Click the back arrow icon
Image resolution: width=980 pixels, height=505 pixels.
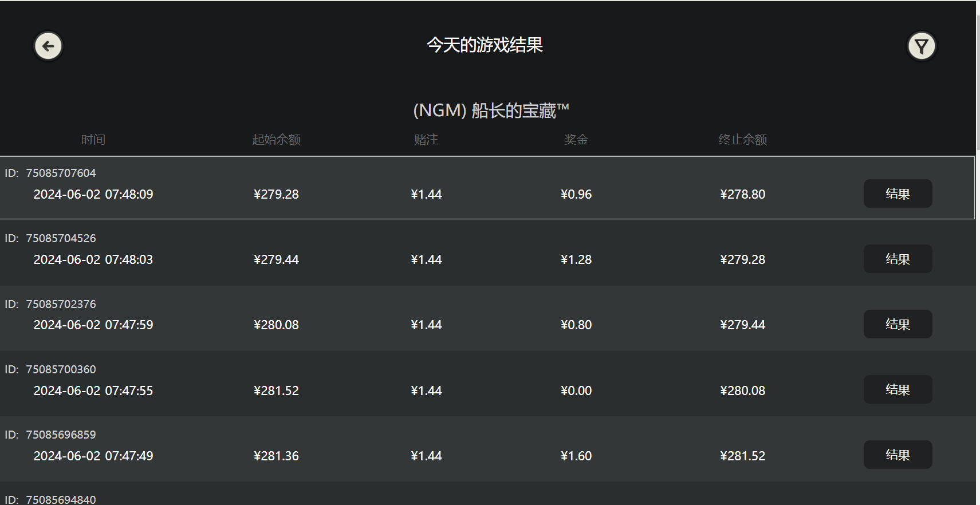pos(48,46)
